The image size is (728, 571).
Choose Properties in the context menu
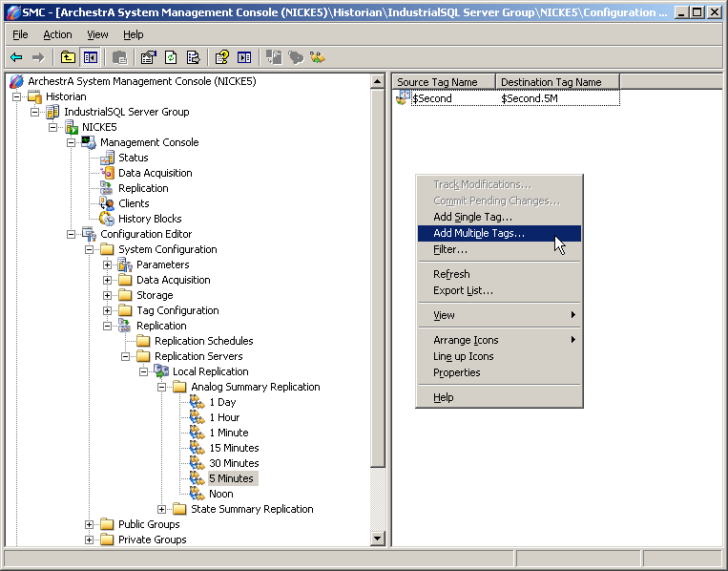[499, 372]
